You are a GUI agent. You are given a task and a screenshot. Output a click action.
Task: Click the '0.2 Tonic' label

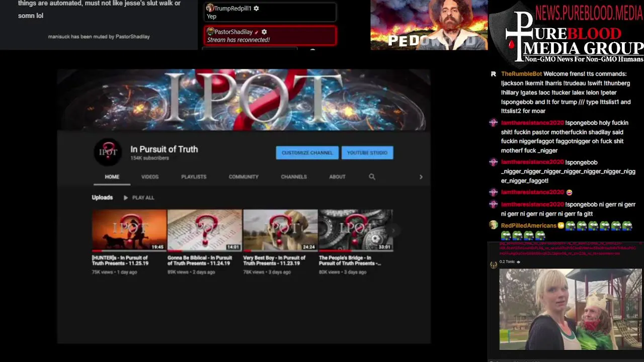click(507, 262)
